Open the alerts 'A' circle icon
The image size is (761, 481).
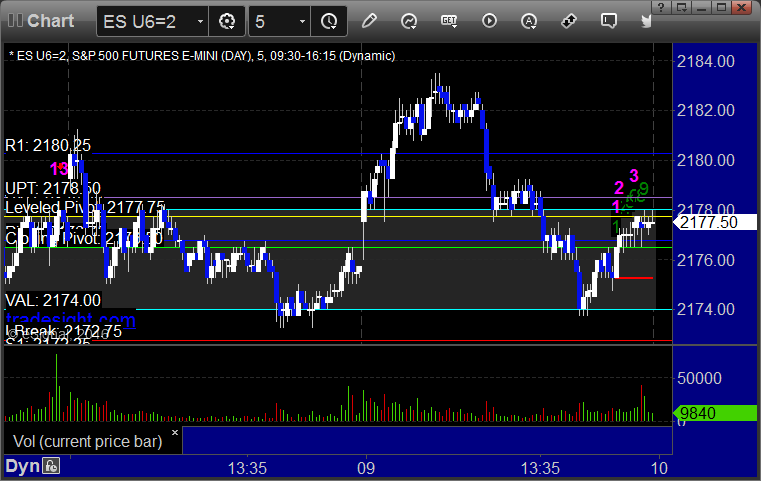pyautogui.click(x=529, y=21)
